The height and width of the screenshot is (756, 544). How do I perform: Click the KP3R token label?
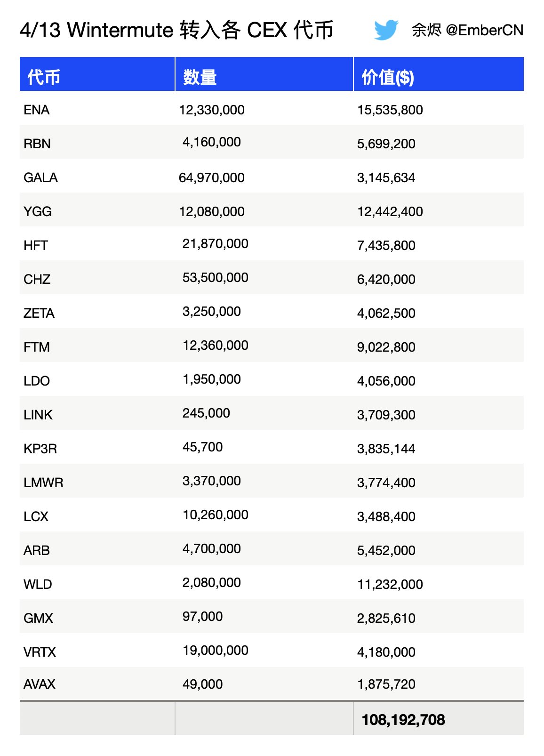tap(40, 449)
